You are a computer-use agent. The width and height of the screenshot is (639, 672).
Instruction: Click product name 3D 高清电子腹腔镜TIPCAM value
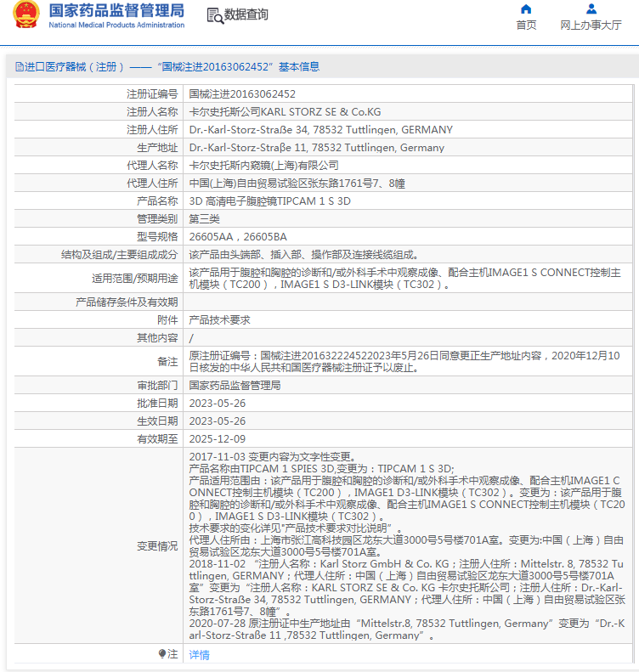coord(269,201)
